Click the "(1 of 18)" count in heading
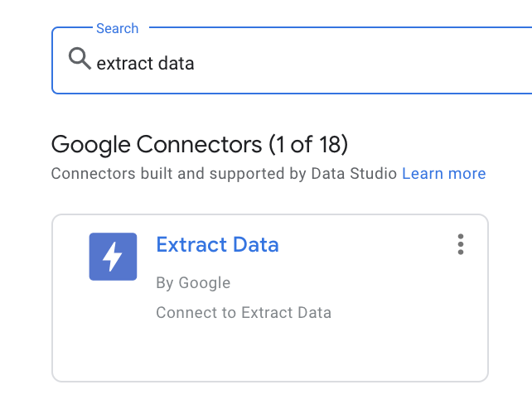This screenshot has height=404, width=532. click(307, 144)
